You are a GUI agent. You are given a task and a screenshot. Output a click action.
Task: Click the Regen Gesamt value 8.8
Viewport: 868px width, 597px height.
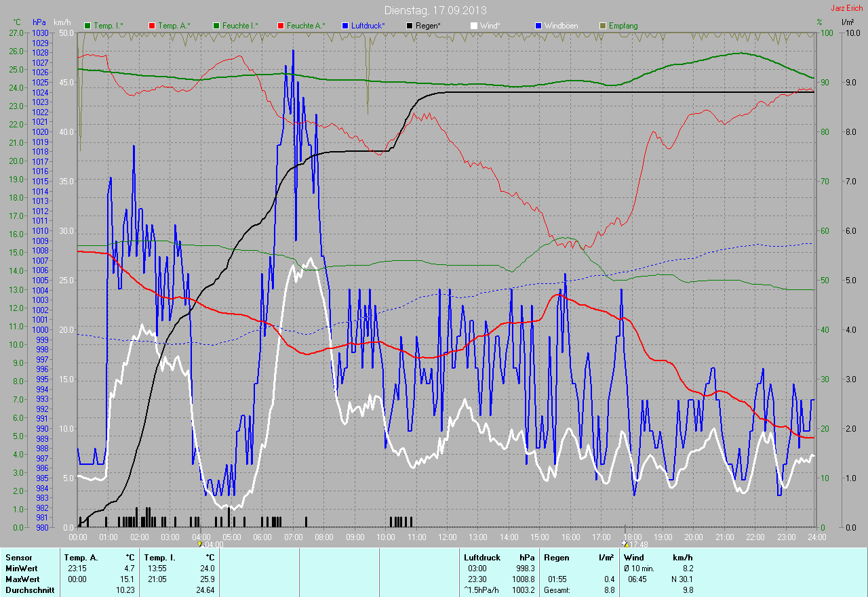608,590
